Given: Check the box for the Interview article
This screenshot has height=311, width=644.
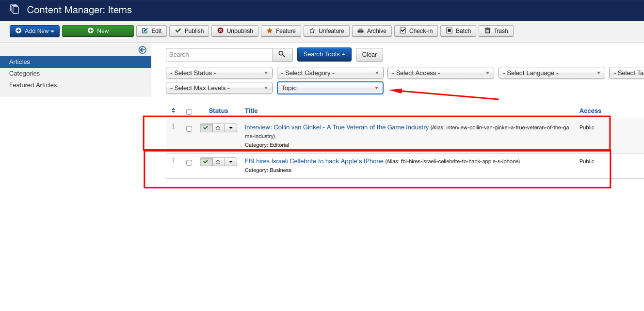Looking at the screenshot, I should pyautogui.click(x=189, y=129).
